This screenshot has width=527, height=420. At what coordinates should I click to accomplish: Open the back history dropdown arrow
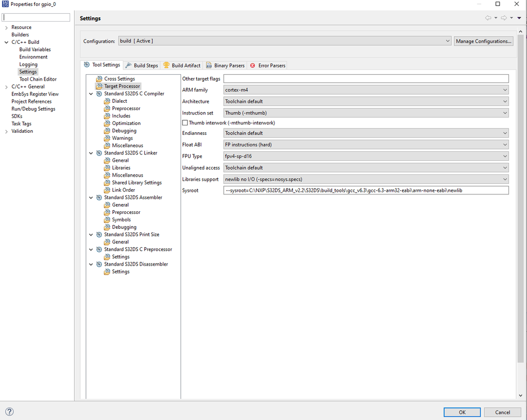tap(496, 18)
